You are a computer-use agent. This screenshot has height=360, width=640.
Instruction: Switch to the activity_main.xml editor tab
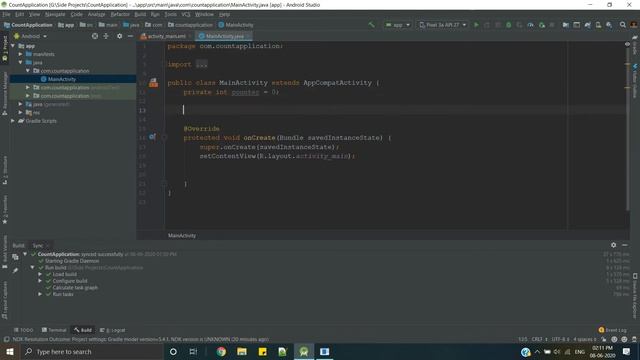pos(166,36)
